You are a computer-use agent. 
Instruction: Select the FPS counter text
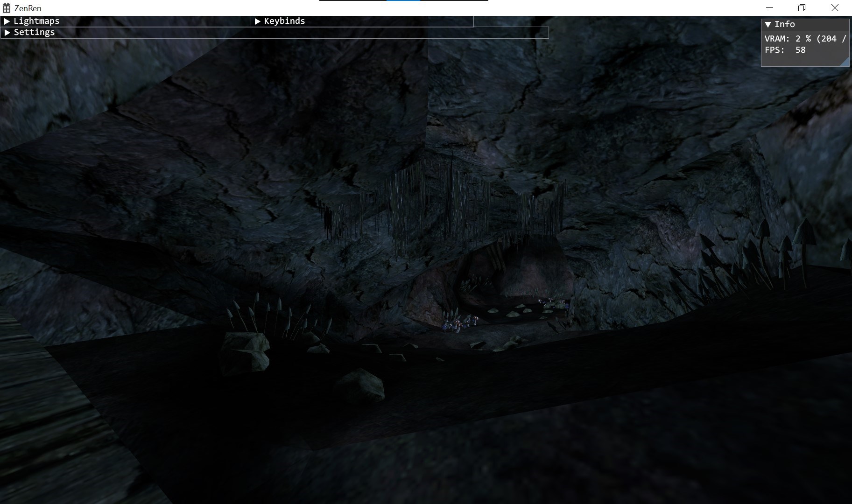(785, 50)
